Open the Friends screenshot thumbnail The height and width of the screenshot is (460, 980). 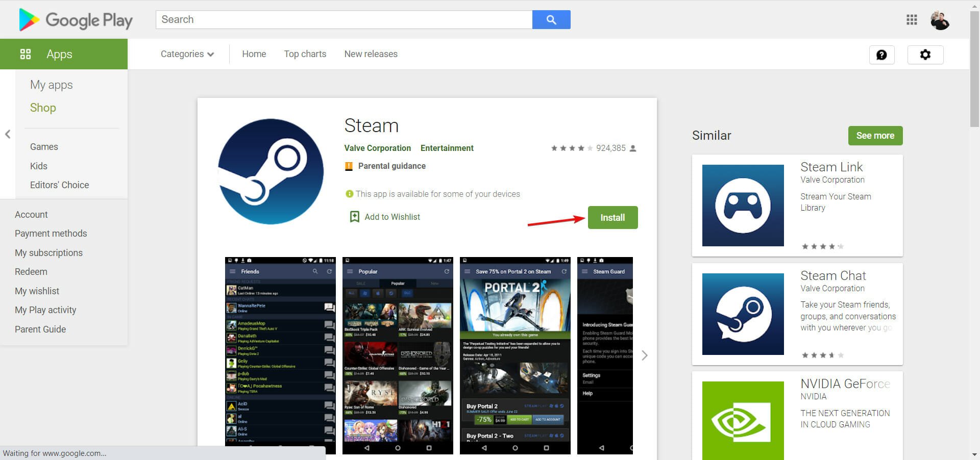280,355
